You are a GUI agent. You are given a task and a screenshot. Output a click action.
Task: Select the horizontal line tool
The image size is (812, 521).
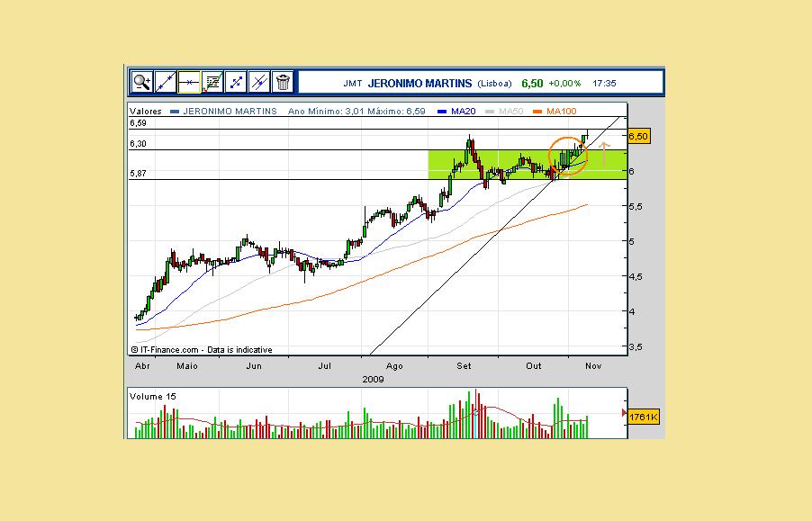click(x=189, y=82)
